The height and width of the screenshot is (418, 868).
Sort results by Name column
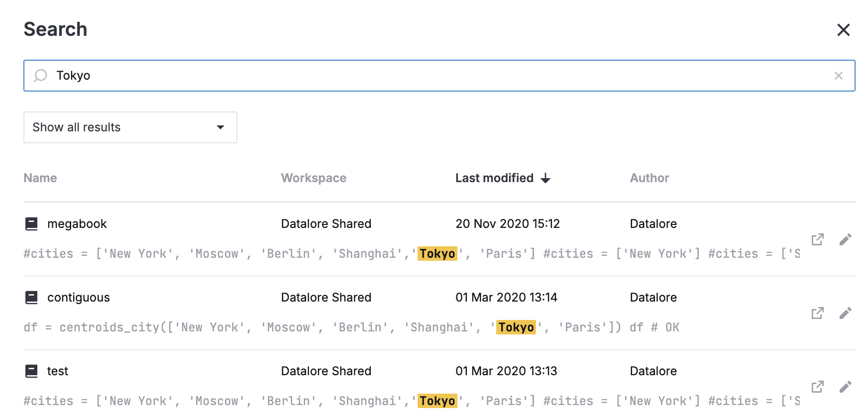tap(40, 178)
